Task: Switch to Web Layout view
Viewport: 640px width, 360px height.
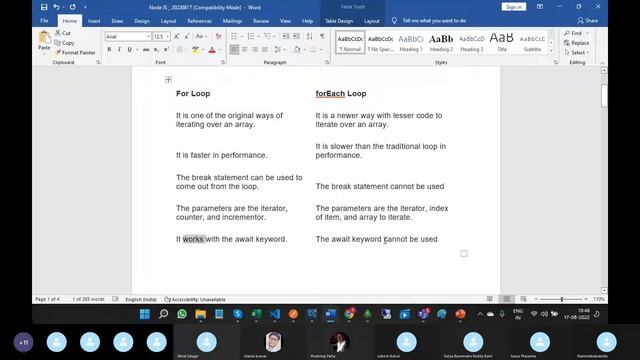Action: pos(523,299)
